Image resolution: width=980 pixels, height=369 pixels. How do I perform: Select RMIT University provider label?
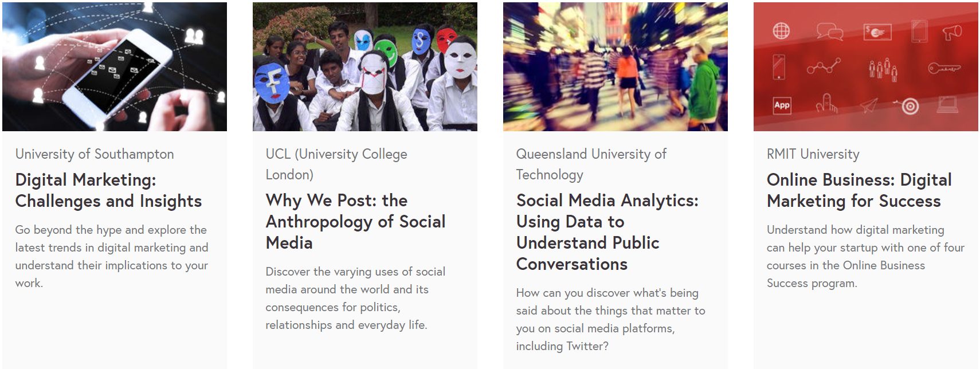click(813, 154)
